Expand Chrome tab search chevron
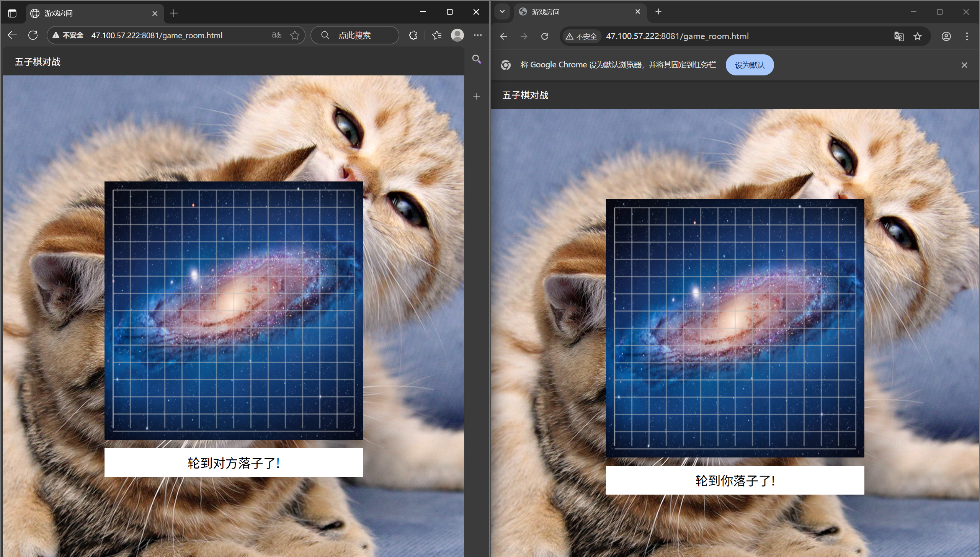Screen dimensions: 980x557 point(502,11)
